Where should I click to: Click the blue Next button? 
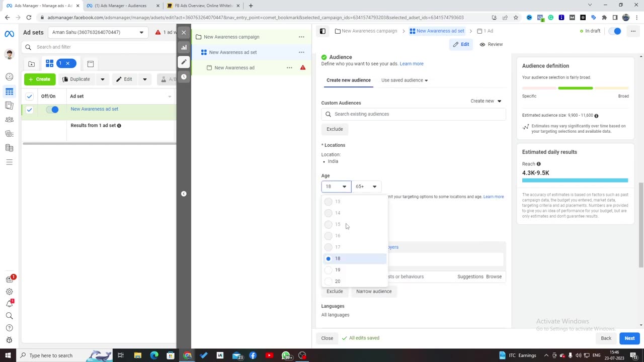pyautogui.click(x=629, y=338)
